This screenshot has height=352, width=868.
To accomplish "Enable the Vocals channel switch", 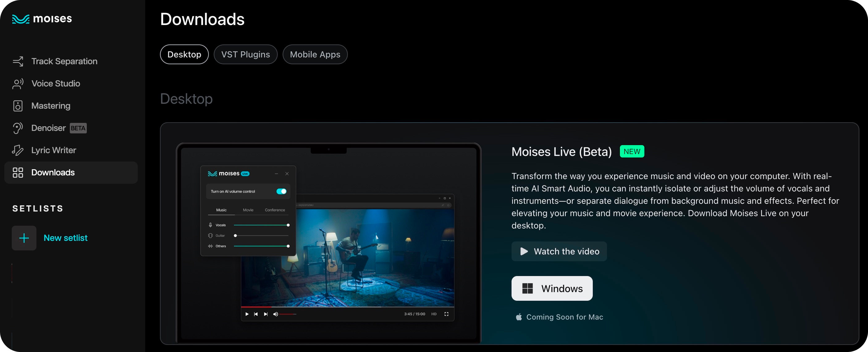I will point(288,225).
